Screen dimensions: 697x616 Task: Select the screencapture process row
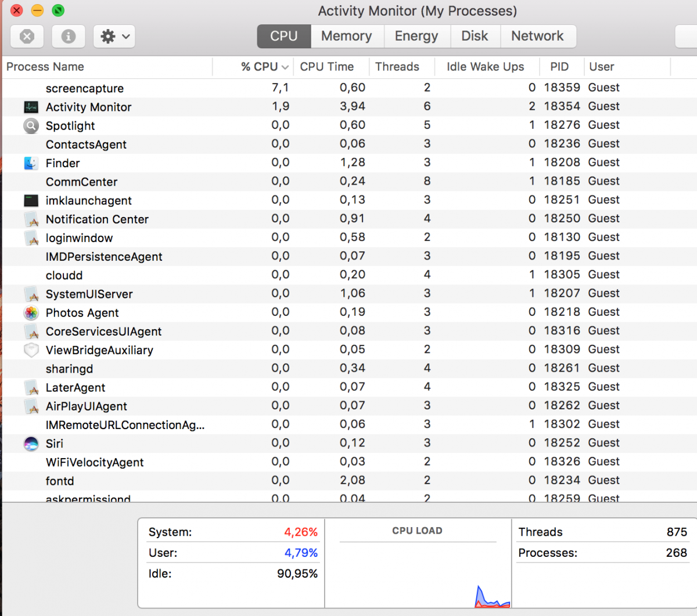point(348,88)
